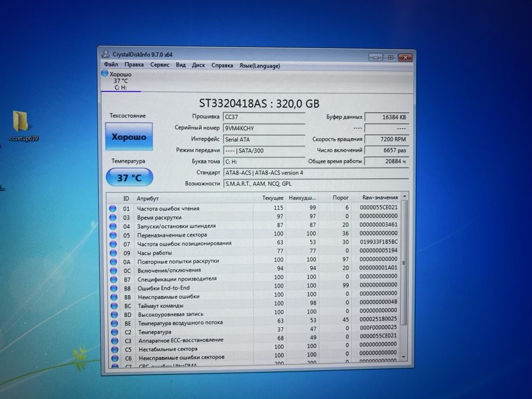Click raw value 000000003461
The image size is (532, 399).
378,225
